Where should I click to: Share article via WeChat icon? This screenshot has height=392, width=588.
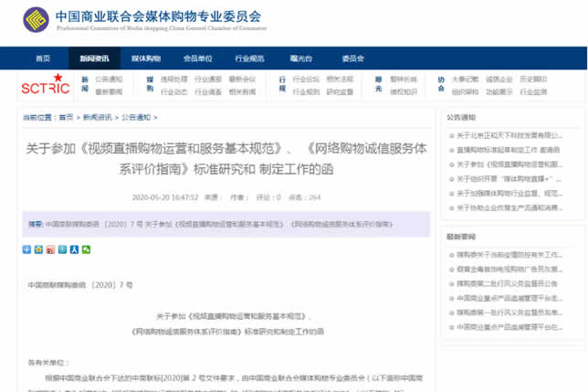pos(86,249)
